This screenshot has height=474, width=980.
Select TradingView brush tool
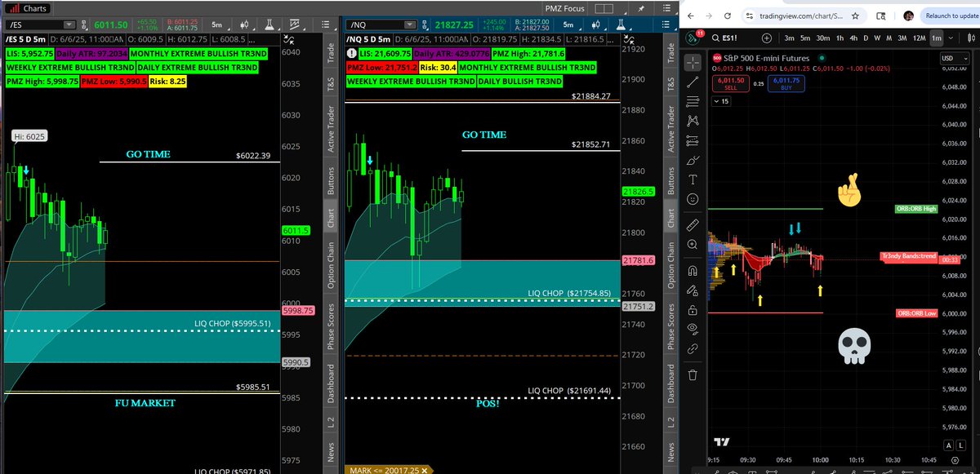tap(693, 160)
